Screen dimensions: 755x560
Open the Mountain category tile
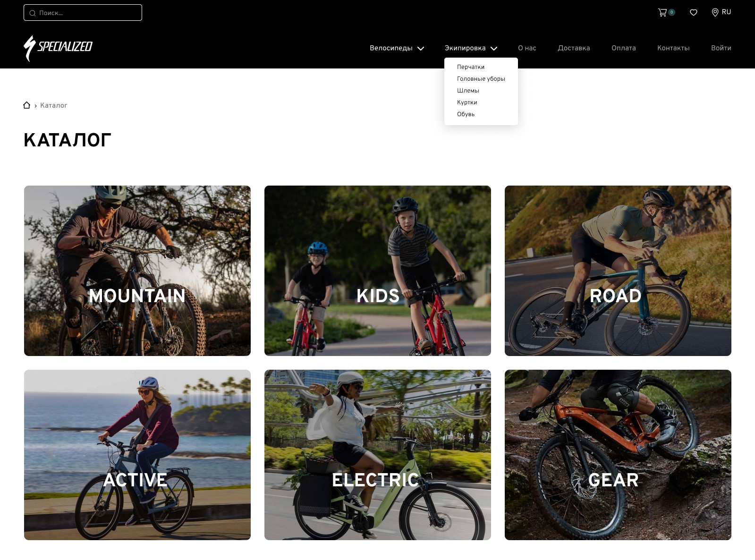pyautogui.click(x=137, y=271)
